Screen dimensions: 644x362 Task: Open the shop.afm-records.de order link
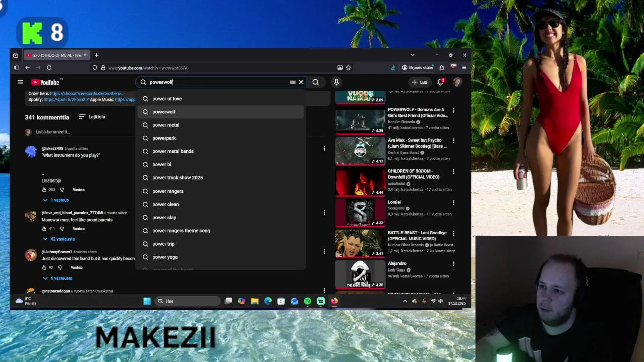87,94
